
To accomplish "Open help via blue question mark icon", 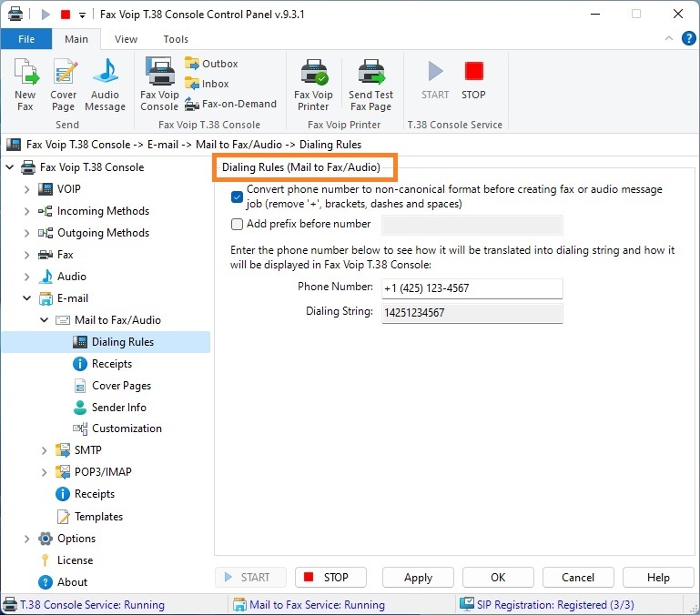I will pyautogui.click(x=688, y=38).
